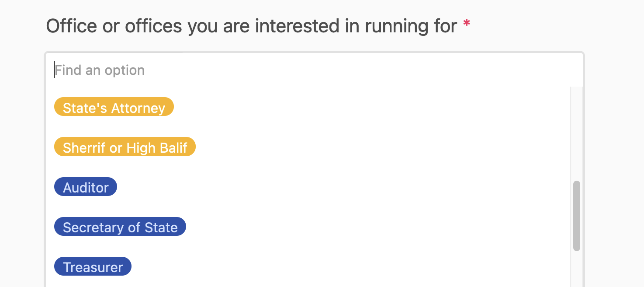Choose the Sherrif or High Balif option
This screenshot has width=644, height=287.
[x=125, y=148]
